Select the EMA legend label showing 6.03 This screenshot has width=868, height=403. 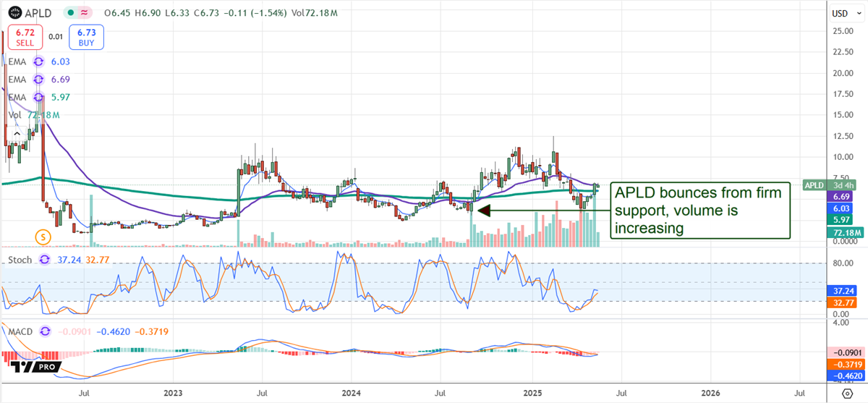tap(19, 63)
